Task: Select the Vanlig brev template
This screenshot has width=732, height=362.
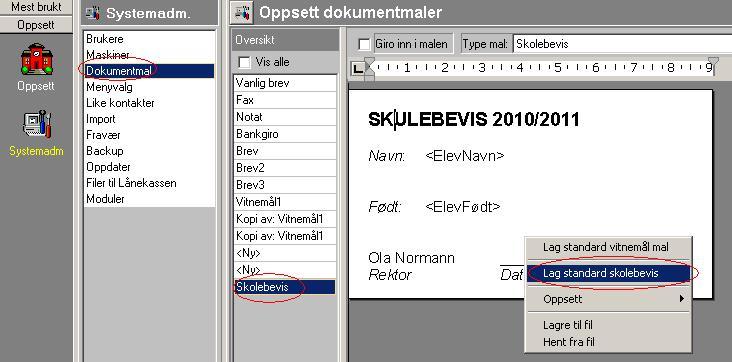Action: click(285, 83)
